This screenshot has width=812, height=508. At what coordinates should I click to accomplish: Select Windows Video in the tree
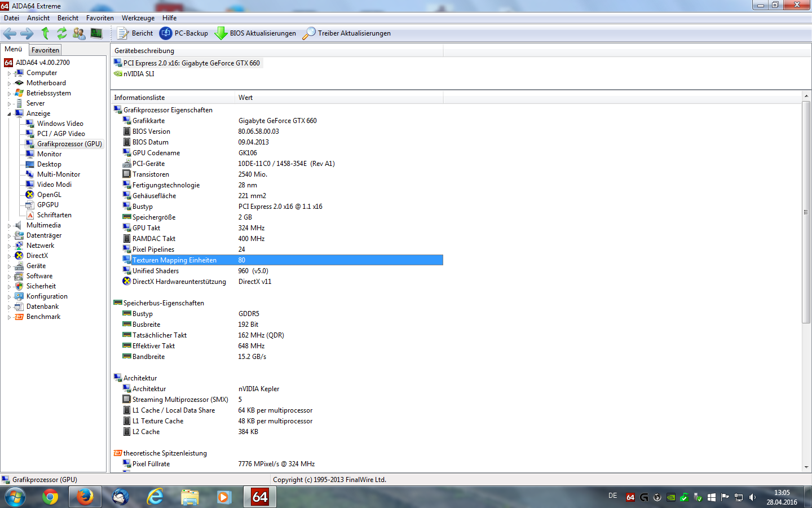[x=60, y=124]
